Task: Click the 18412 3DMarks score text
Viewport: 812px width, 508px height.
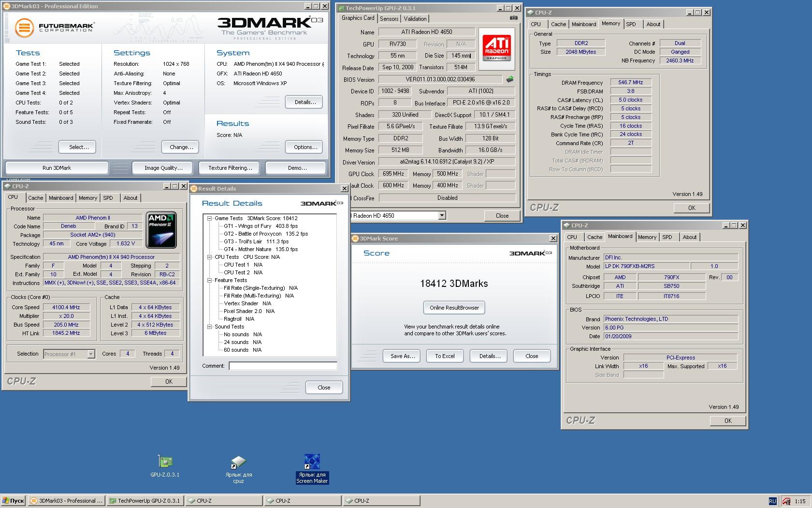Action: point(454,284)
